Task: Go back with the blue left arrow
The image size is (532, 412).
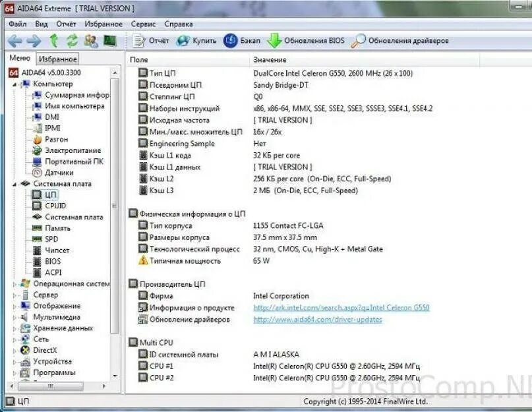Action: tap(15, 41)
